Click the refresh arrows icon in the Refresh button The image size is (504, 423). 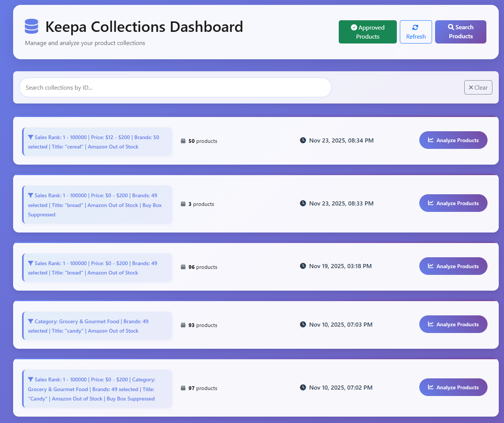pos(416,27)
